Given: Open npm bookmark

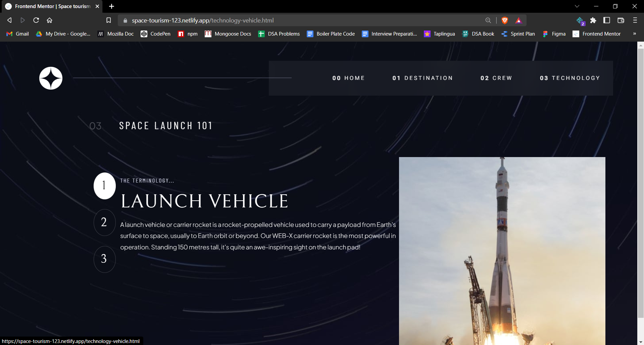Looking at the screenshot, I should click(x=188, y=34).
